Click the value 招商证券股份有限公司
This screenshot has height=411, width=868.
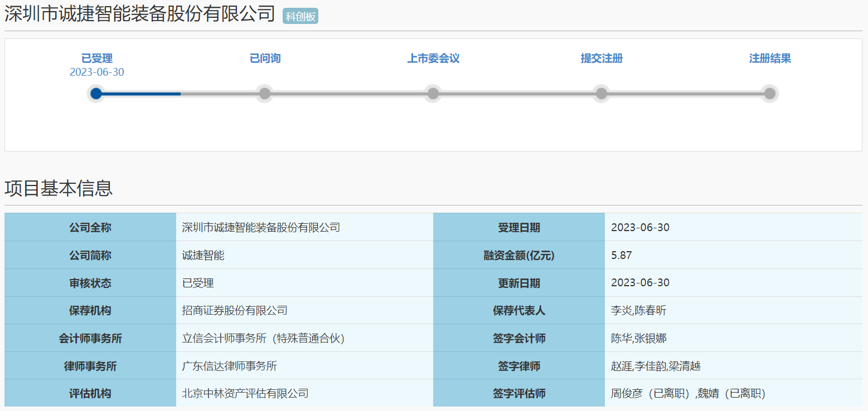click(x=235, y=310)
